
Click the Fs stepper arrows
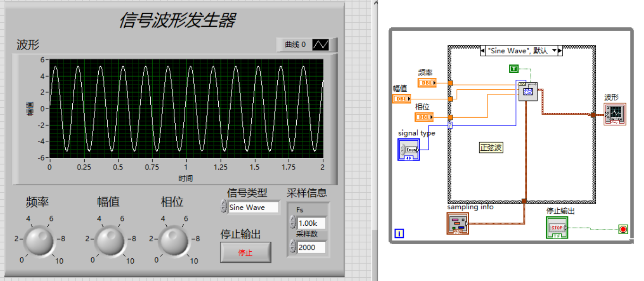(x=293, y=222)
